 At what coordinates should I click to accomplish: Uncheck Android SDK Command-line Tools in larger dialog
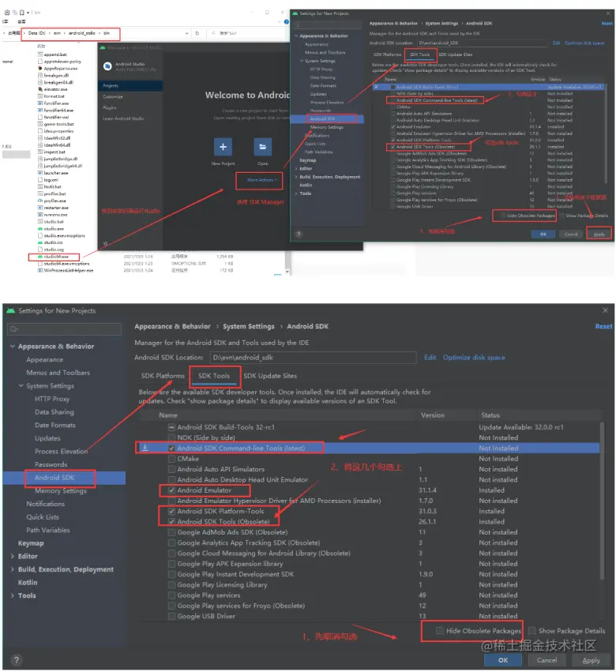tap(171, 449)
